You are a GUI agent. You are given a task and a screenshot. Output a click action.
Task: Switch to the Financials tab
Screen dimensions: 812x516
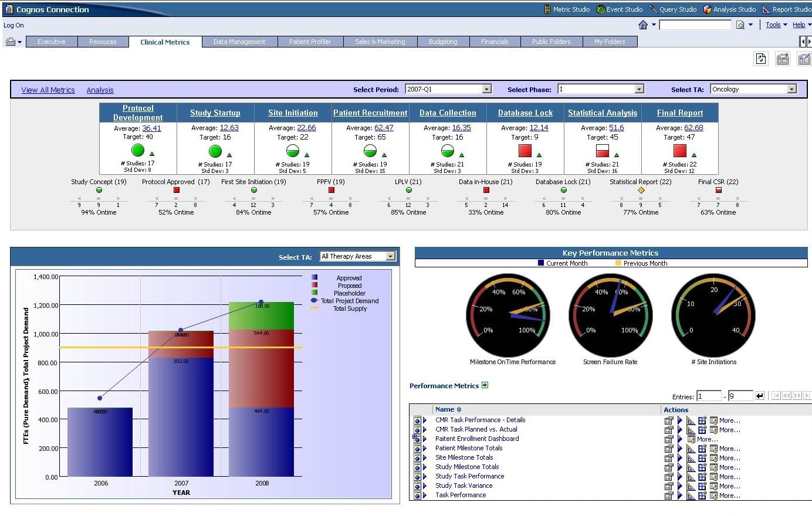pos(495,42)
